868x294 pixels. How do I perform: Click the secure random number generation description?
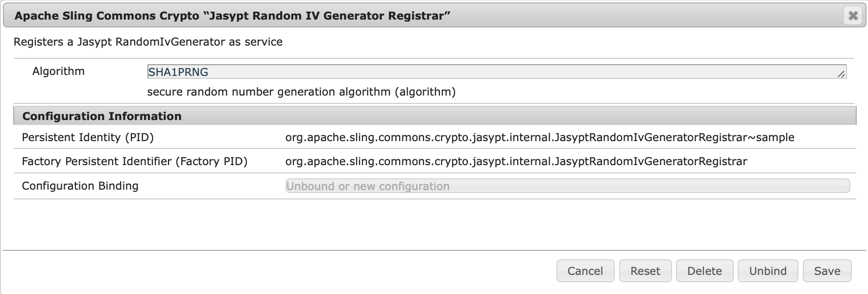point(301,92)
